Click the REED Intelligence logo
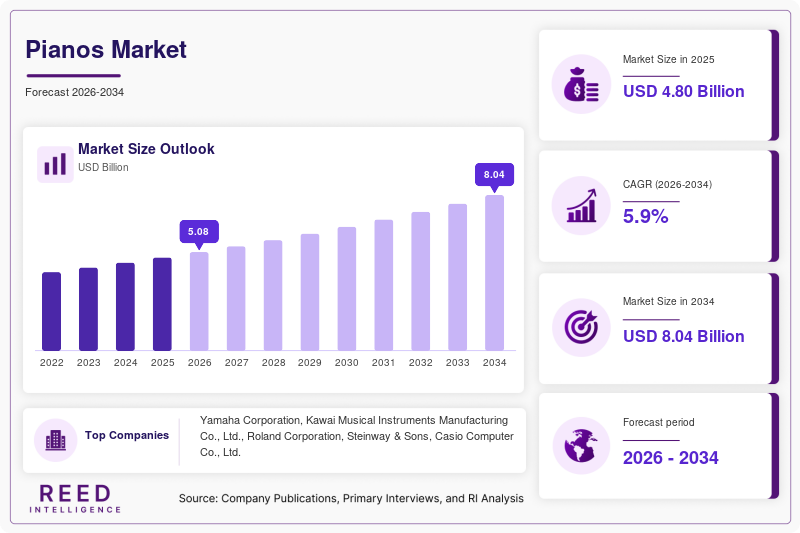The width and height of the screenshot is (800, 533). [x=75, y=499]
